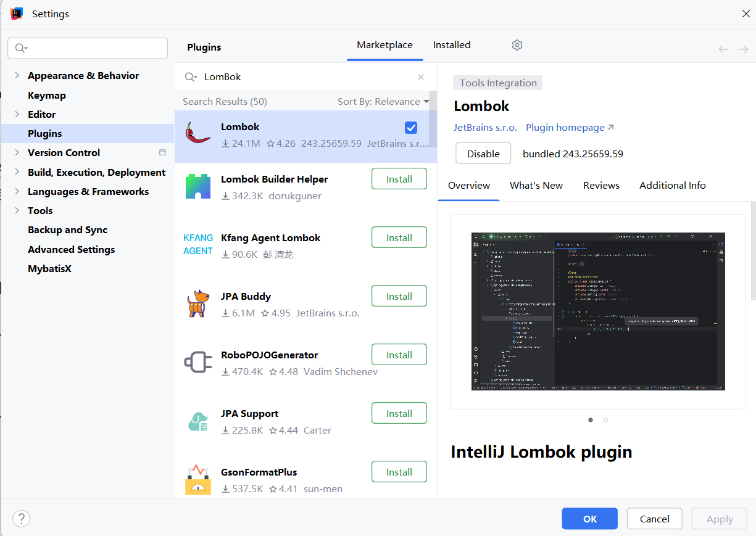
Task: Open the Additional Info tab
Action: (x=673, y=186)
